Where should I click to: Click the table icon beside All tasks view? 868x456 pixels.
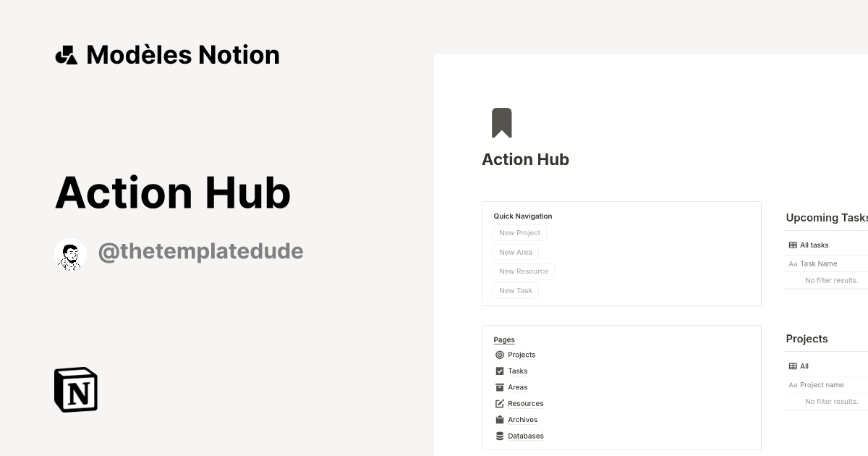point(793,245)
